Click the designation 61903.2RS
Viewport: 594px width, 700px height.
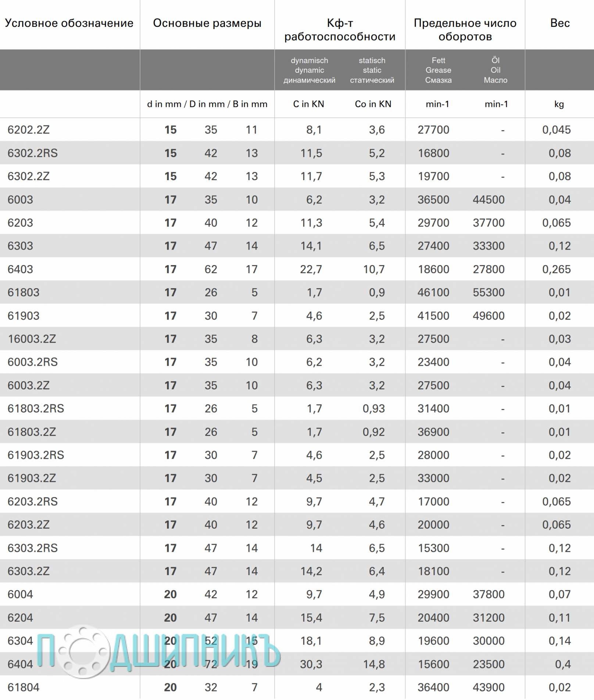pos(36,455)
